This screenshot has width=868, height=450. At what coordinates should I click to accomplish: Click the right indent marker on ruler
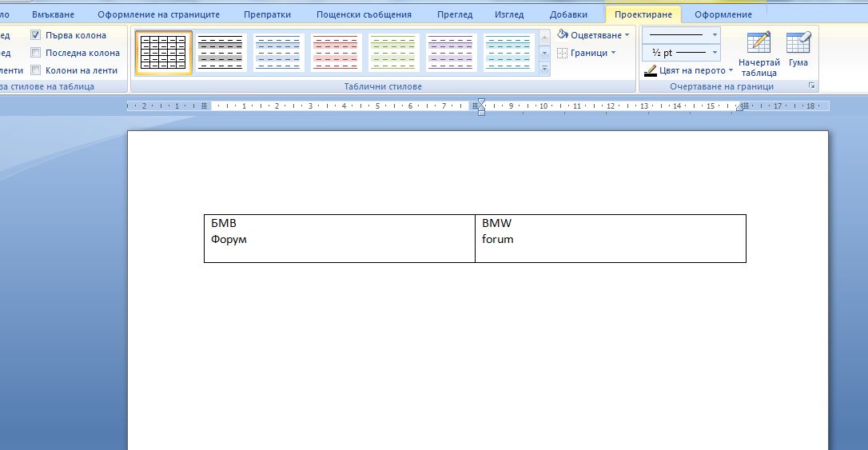click(739, 108)
